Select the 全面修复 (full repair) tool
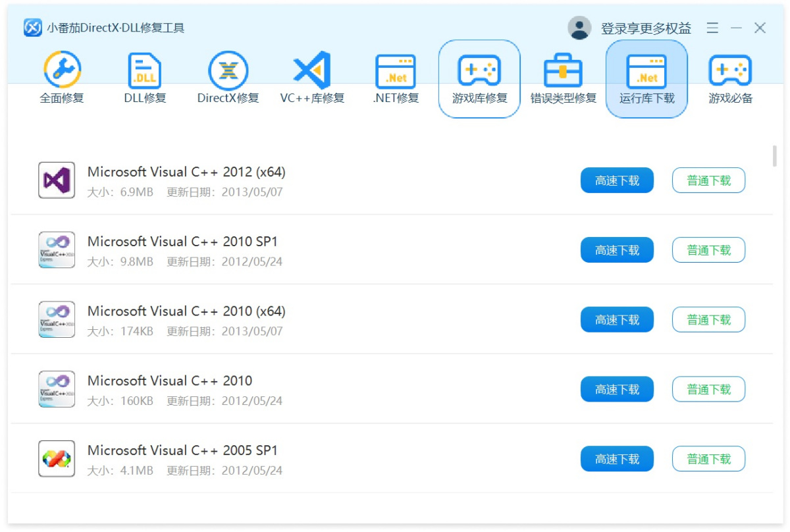The image size is (790, 532). [x=62, y=78]
